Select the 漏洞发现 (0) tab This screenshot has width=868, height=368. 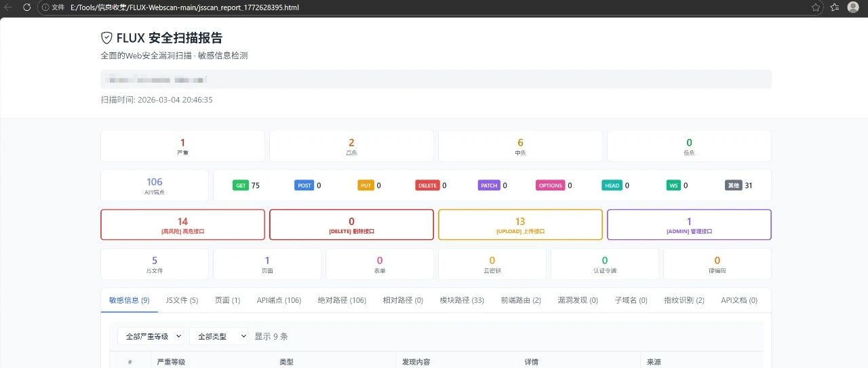coord(578,300)
